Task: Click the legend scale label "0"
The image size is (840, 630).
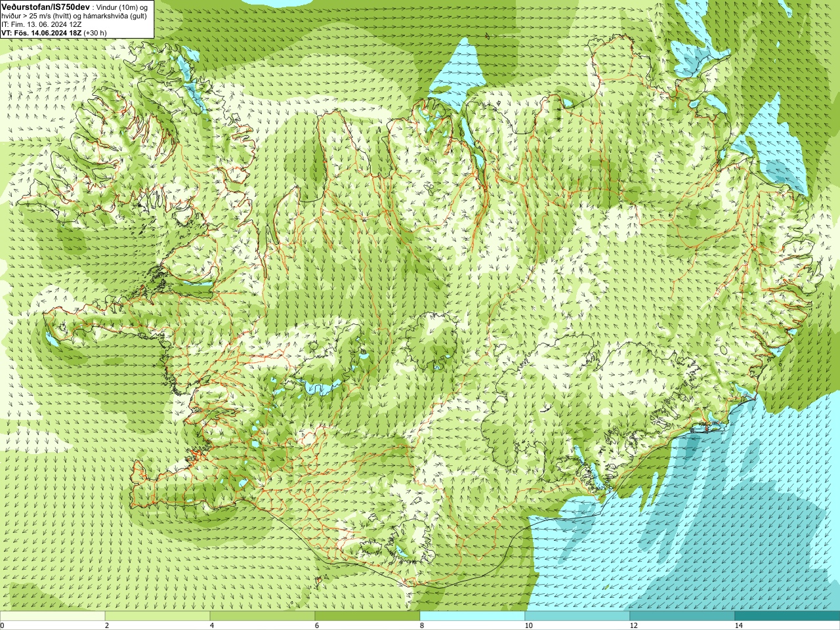Action: [x=3, y=625]
